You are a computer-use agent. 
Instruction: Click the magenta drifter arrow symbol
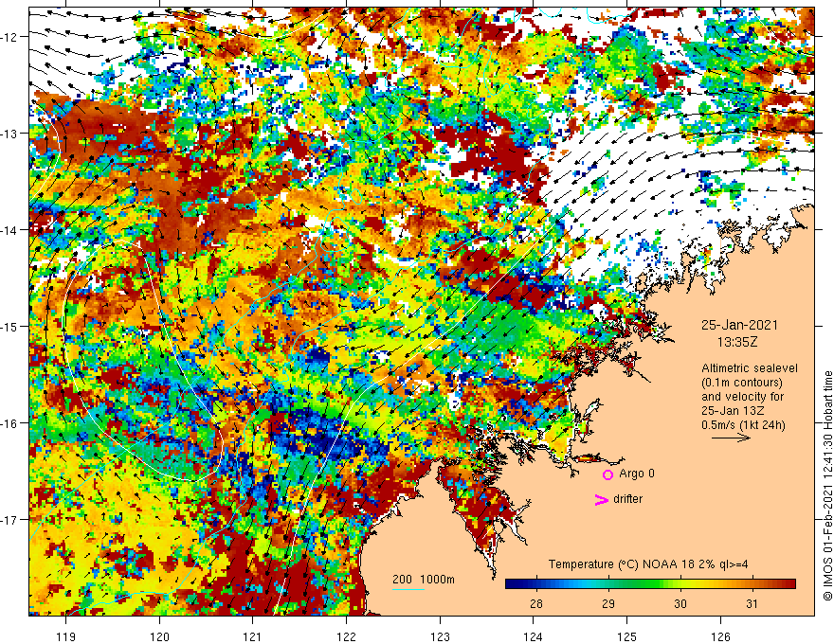click(602, 499)
